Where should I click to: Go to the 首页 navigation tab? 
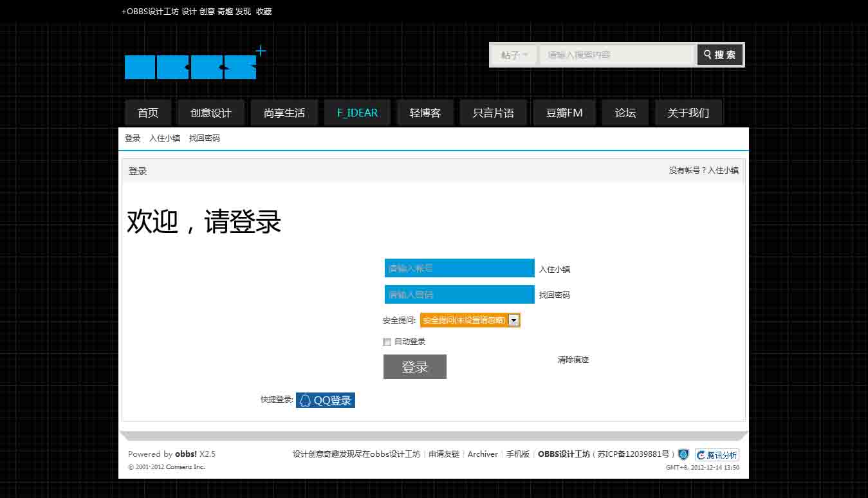click(148, 113)
